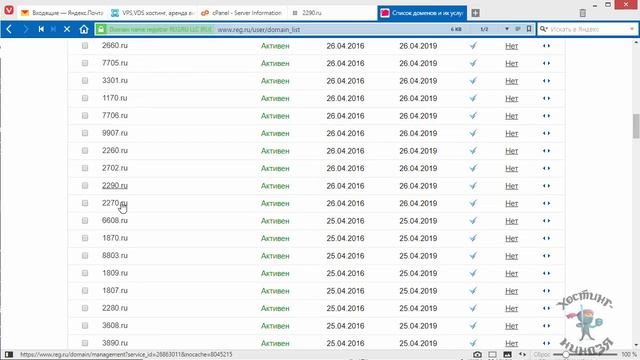Open a new tab with the plus button
This screenshot has height=360, width=640.
coord(476,13)
